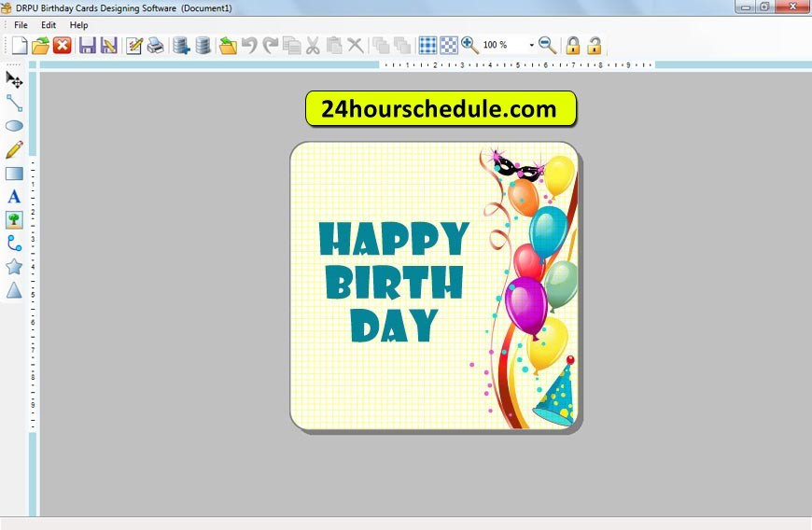Screen dimensions: 812x530
Task: Zoom out with the magnifier minus icon
Action: [547, 46]
